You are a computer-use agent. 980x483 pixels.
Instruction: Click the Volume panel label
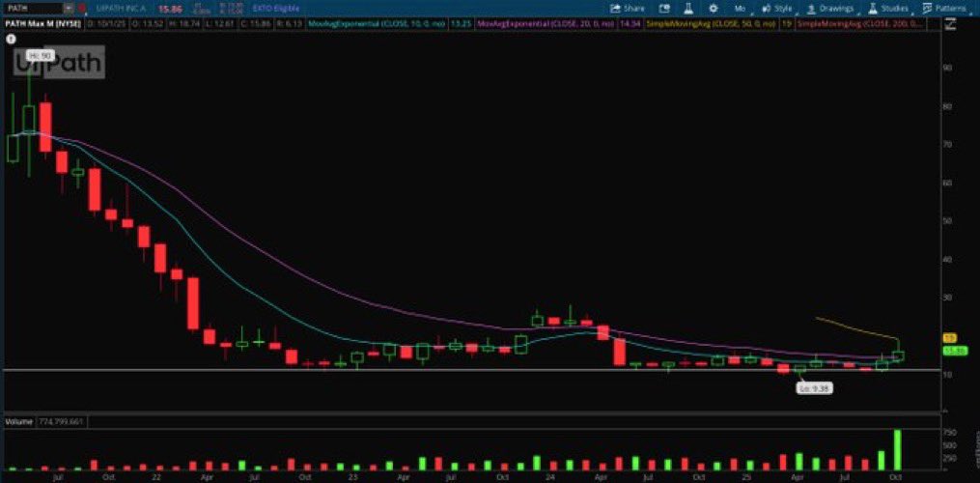18,422
